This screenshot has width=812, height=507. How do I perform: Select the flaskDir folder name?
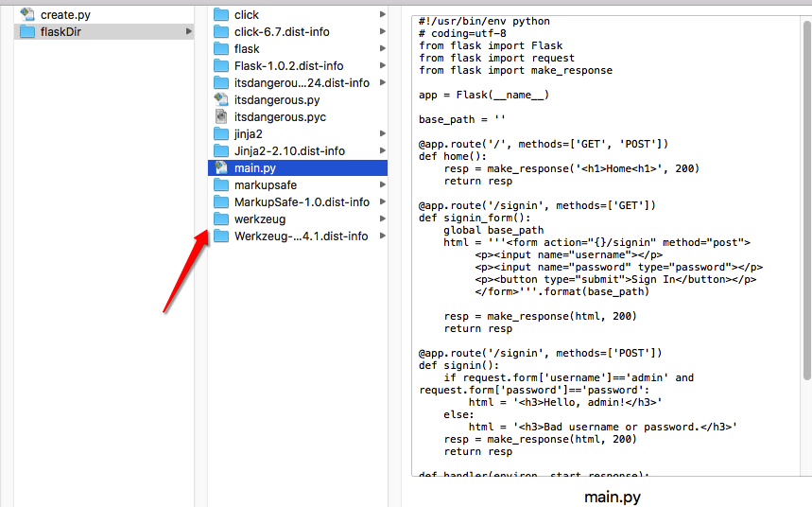point(60,31)
